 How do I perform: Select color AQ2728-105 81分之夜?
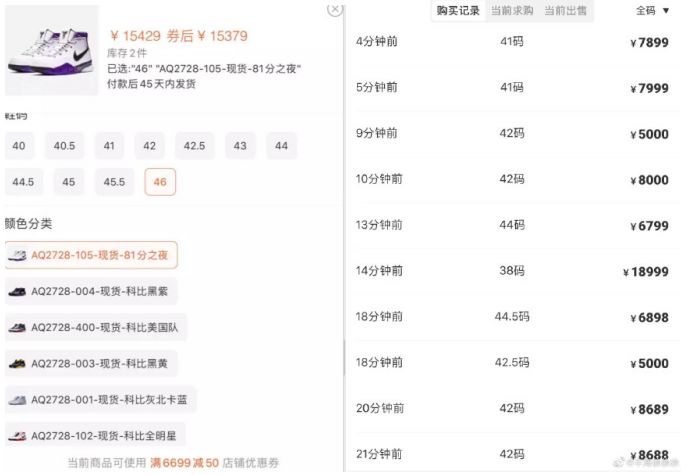point(91,255)
